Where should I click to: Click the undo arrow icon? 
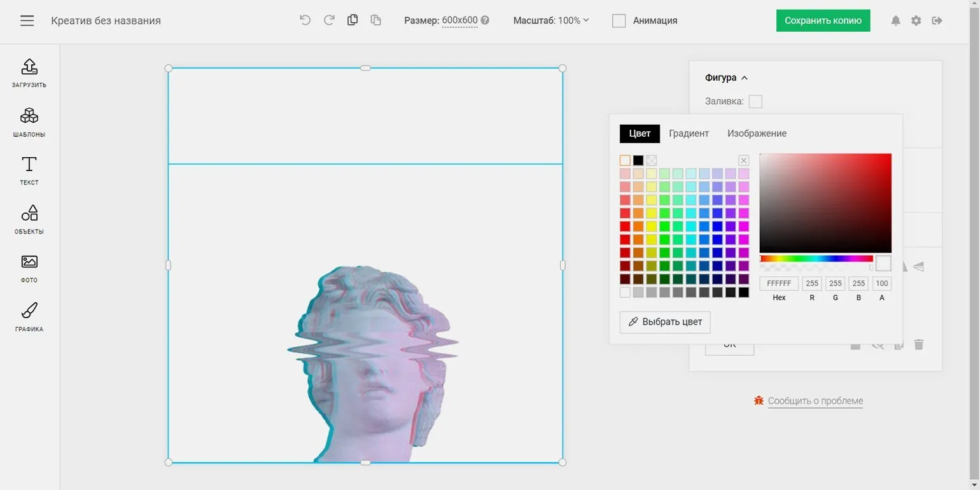pos(305,20)
